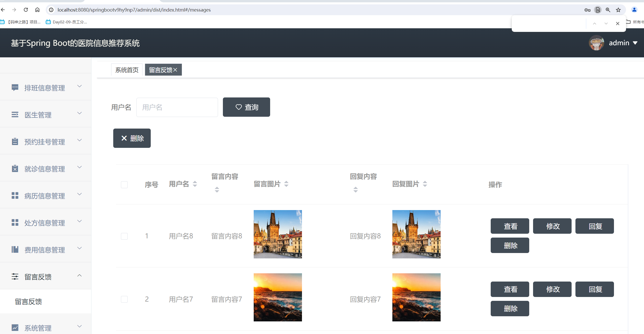This screenshot has width=644, height=334.
Task: Check the checkbox for row 用户名8
Action: [x=124, y=236]
